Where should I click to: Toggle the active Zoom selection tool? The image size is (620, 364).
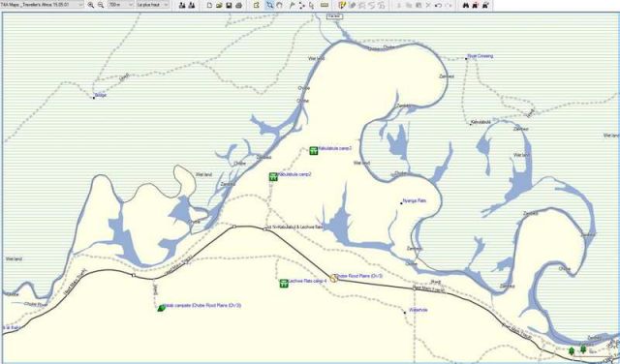pos(269,5)
